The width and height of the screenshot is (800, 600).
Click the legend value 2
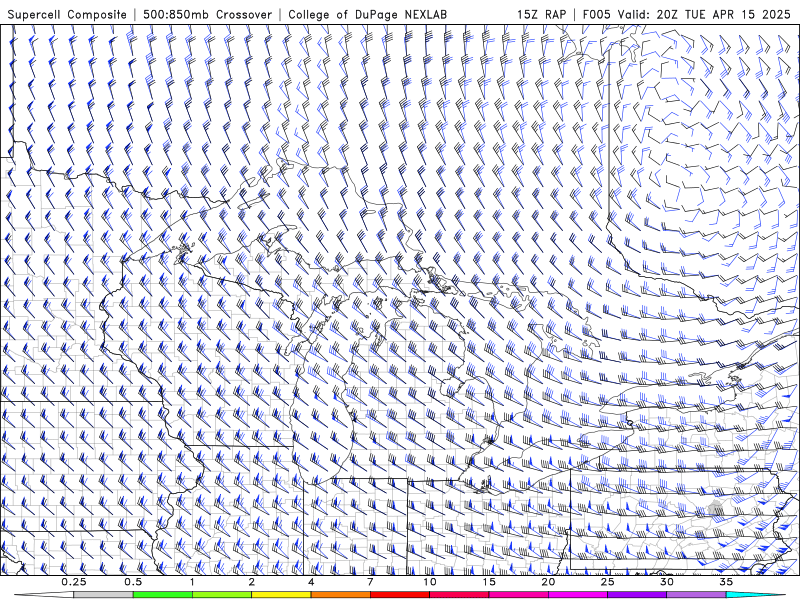pos(252,582)
